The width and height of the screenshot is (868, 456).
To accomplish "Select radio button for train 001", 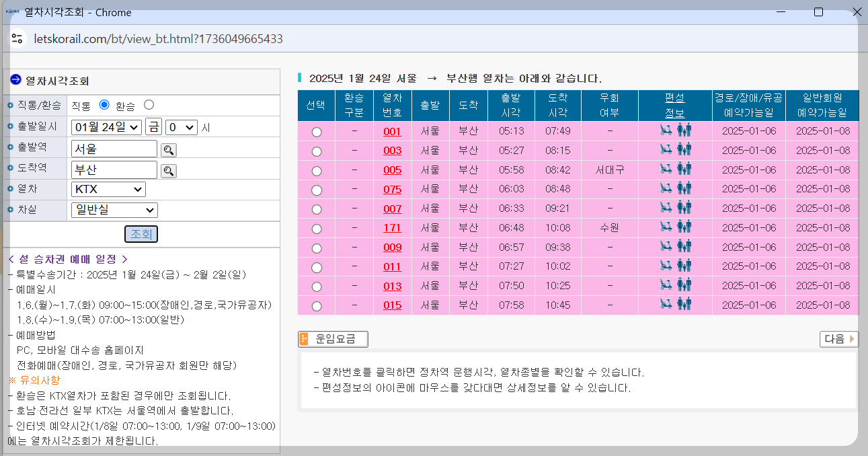I will pyautogui.click(x=317, y=132).
